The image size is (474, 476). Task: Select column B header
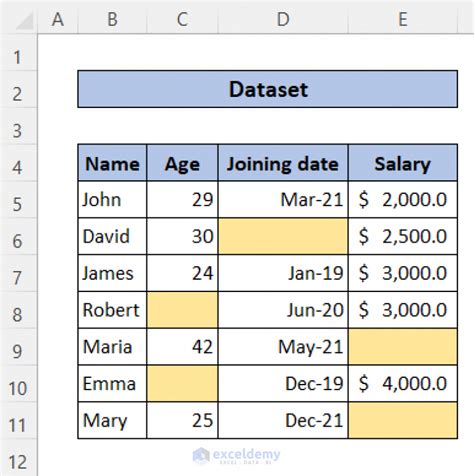point(112,19)
